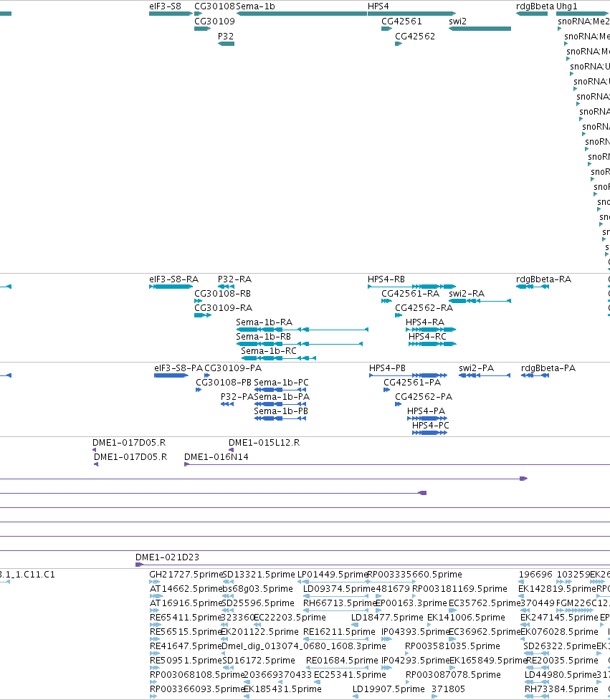Select EST RE16211.5prime
This screenshot has width=610, height=700.
coord(339,632)
